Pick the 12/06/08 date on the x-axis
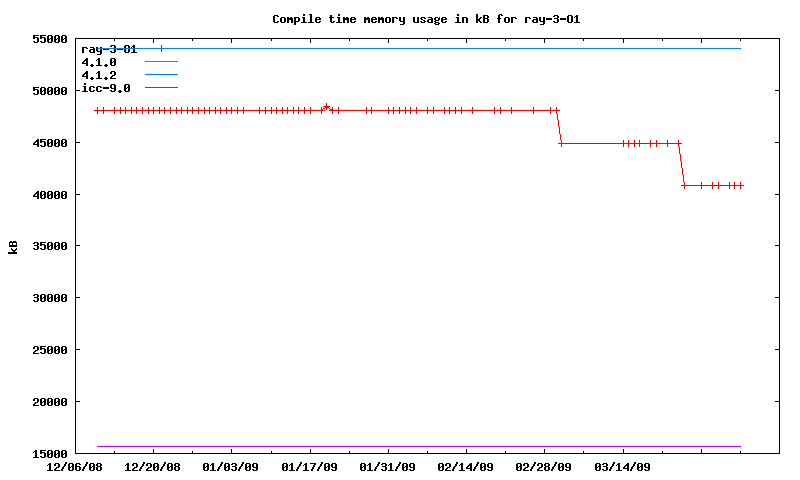The height and width of the screenshot is (480, 800). (74, 467)
